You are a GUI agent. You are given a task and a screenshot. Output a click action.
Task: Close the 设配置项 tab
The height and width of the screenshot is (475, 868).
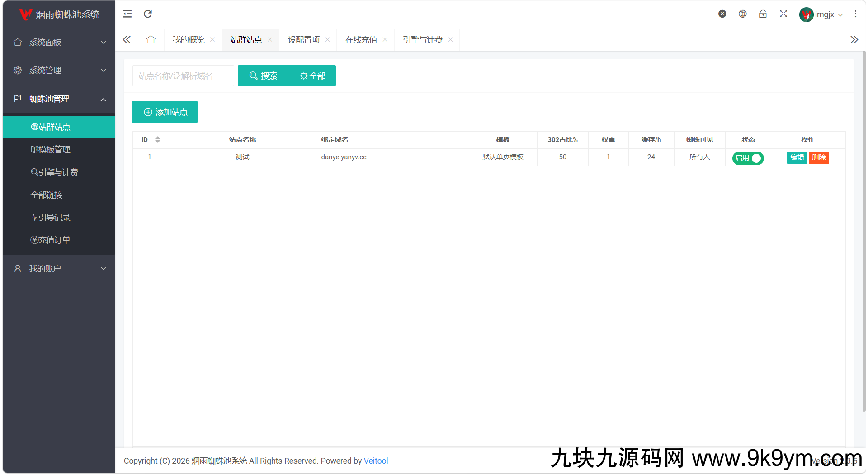pyautogui.click(x=327, y=40)
